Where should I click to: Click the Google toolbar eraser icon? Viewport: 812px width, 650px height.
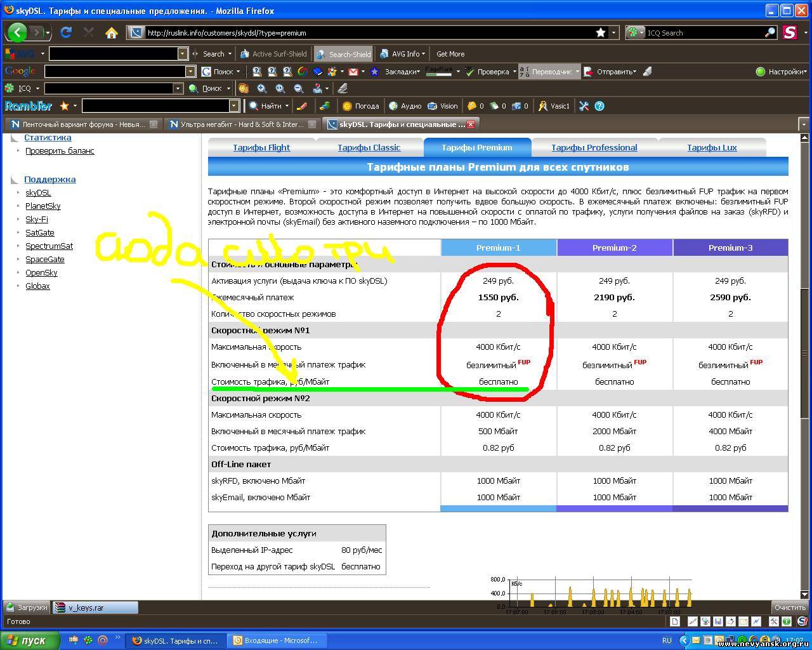pos(647,72)
